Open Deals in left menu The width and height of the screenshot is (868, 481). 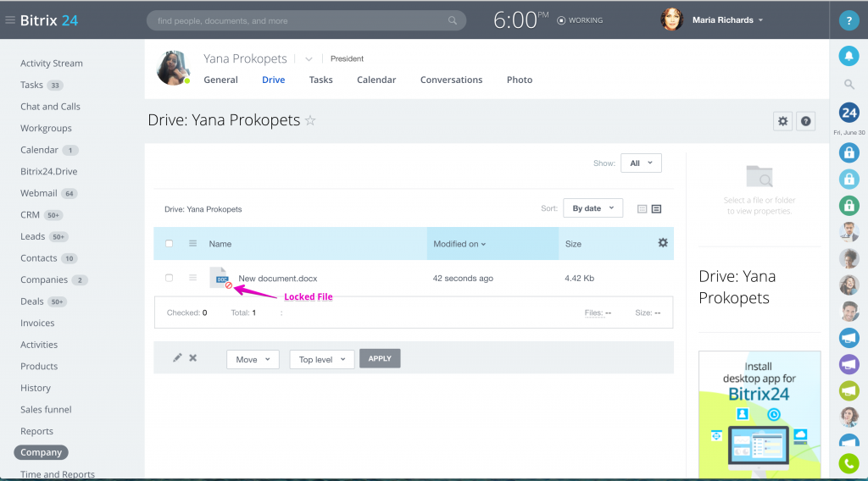point(32,301)
